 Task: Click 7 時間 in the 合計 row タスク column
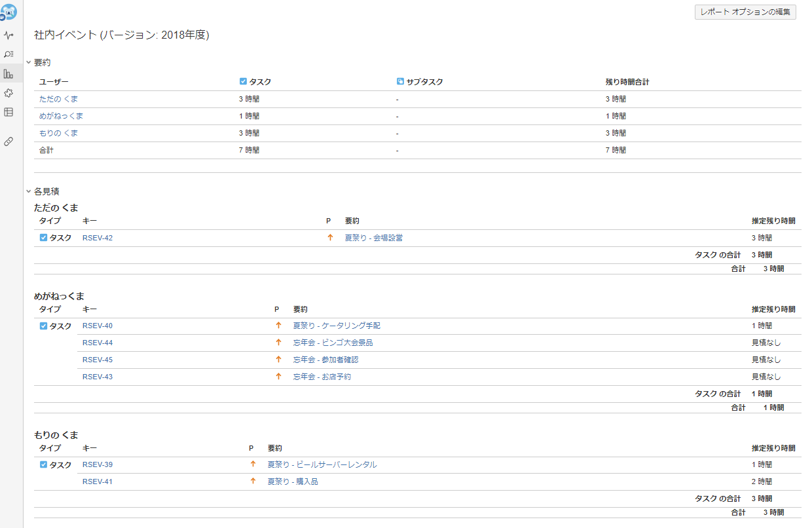(x=249, y=150)
